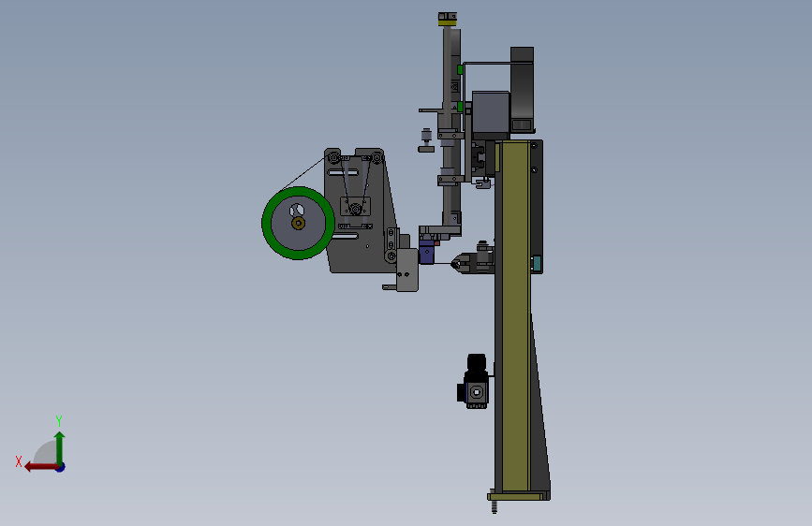Screen dimensions: 812x526
Task: Select the olive vertical support column
Action: tap(515, 315)
